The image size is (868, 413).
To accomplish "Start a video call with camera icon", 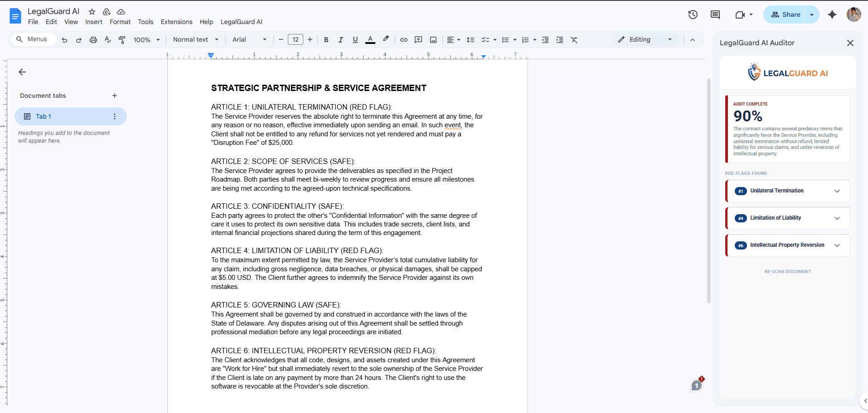I will pos(740,14).
